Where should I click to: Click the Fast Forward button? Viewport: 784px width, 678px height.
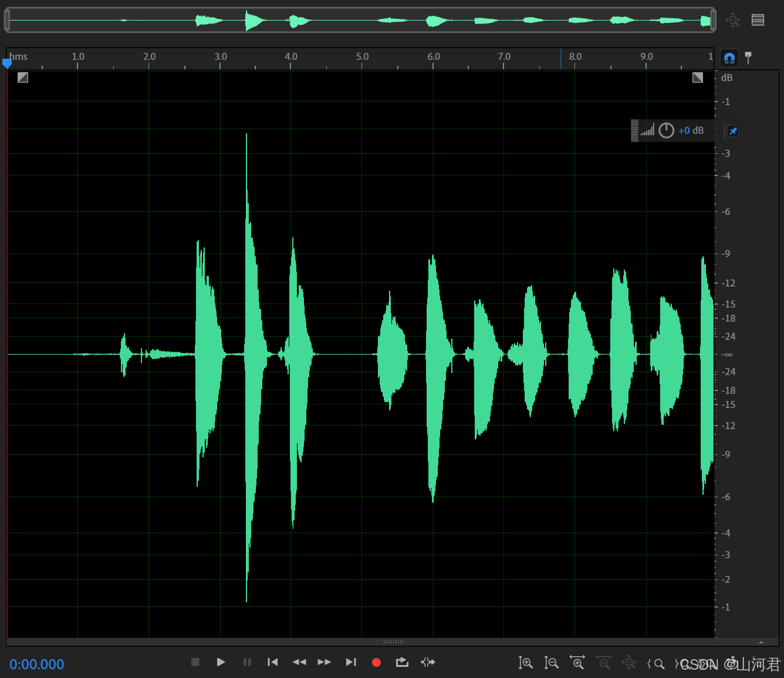point(324,662)
